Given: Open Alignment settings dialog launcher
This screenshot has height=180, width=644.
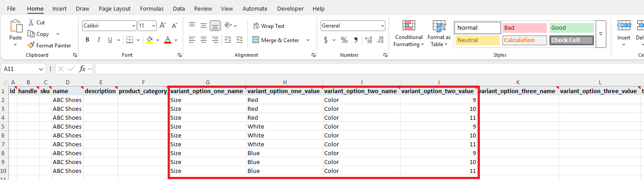Looking at the screenshot, I should [x=314, y=55].
